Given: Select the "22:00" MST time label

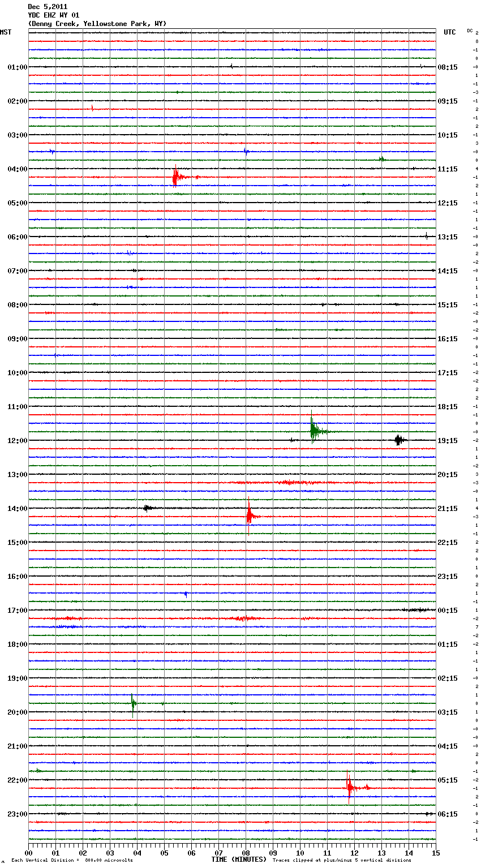Looking at the screenshot, I should [x=18, y=780].
